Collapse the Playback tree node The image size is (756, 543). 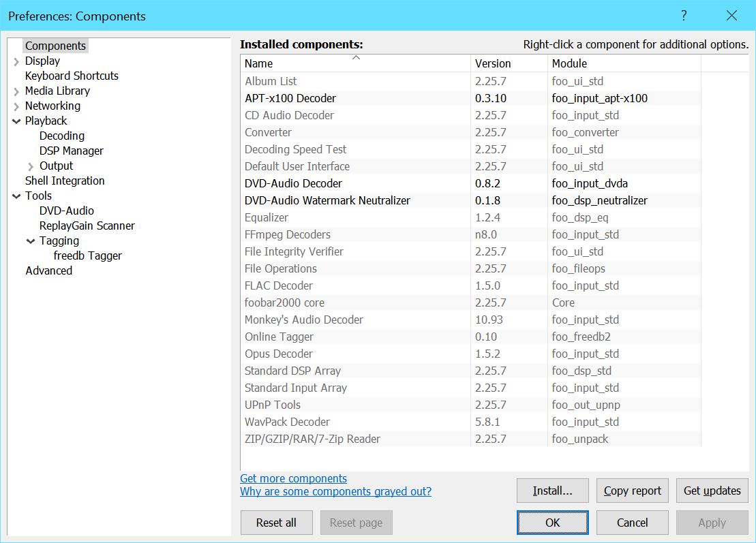16,121
